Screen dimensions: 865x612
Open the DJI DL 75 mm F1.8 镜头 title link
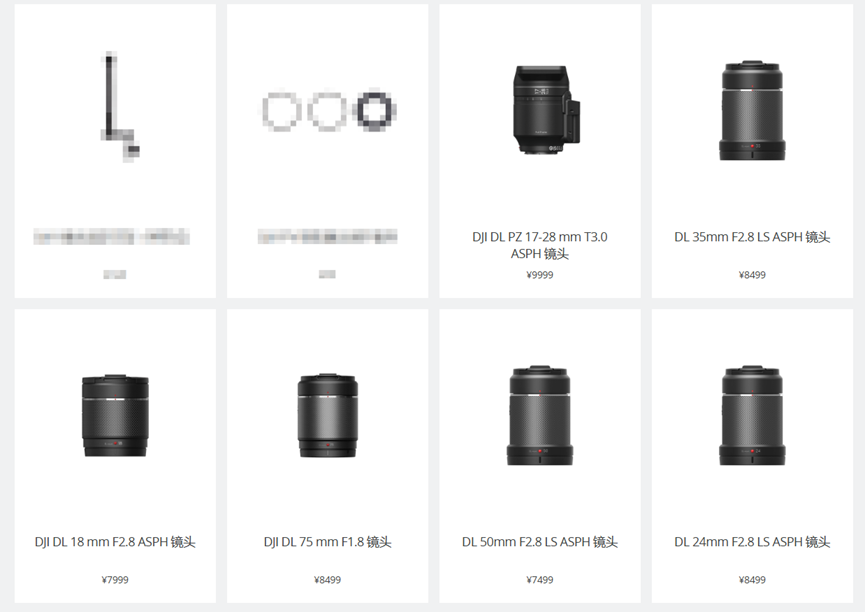click(x=327, y=542)
